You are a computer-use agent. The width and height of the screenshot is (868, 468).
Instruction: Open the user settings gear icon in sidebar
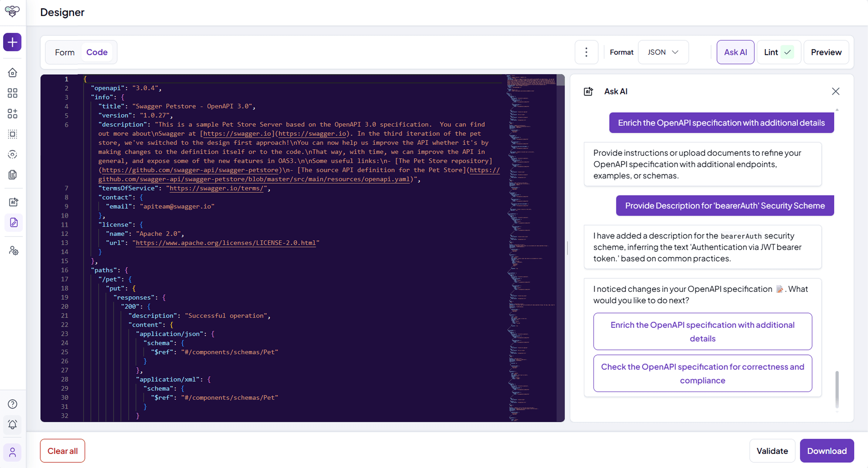13,251
